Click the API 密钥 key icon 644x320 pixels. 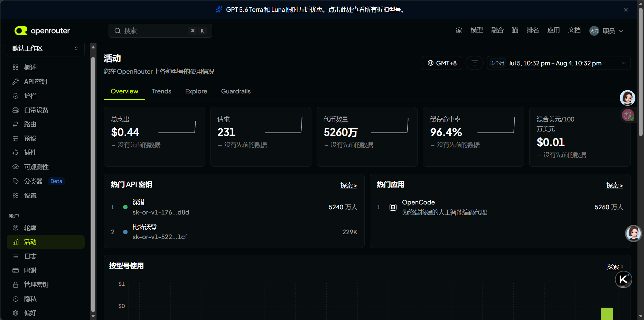[x=16, y=82]
